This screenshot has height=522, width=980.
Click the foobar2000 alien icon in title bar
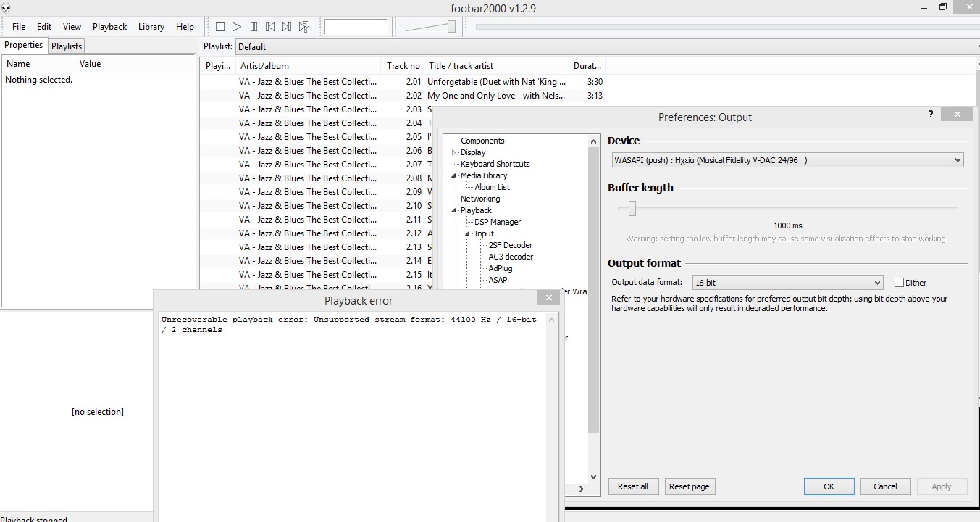point(7,8)
